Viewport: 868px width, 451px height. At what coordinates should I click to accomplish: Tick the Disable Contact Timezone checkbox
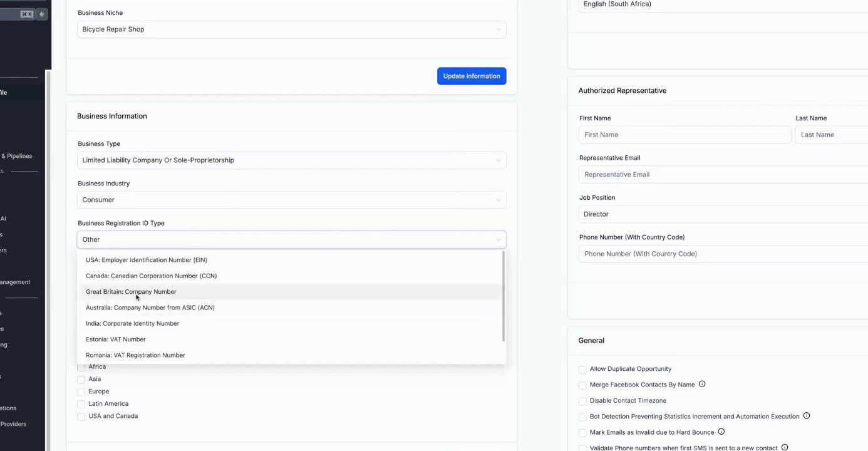[x=582, y=401]
